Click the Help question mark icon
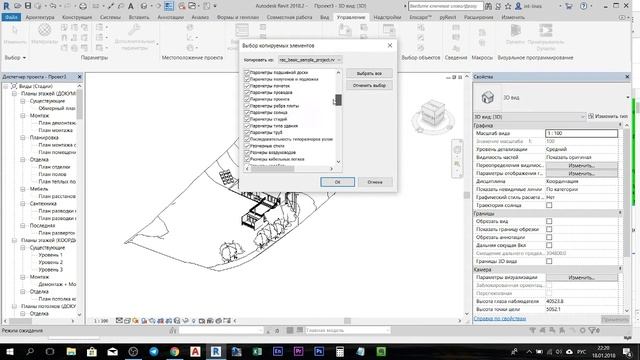 click(584, 6)
